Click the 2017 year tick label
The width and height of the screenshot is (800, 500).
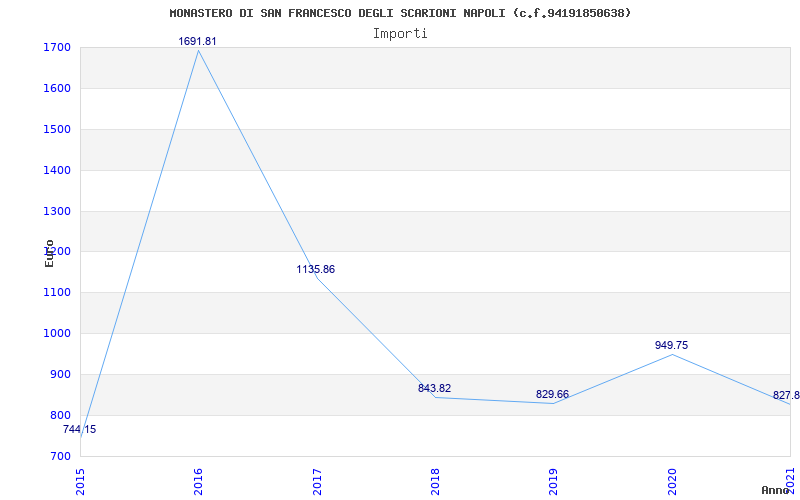(x=317, y=482)
